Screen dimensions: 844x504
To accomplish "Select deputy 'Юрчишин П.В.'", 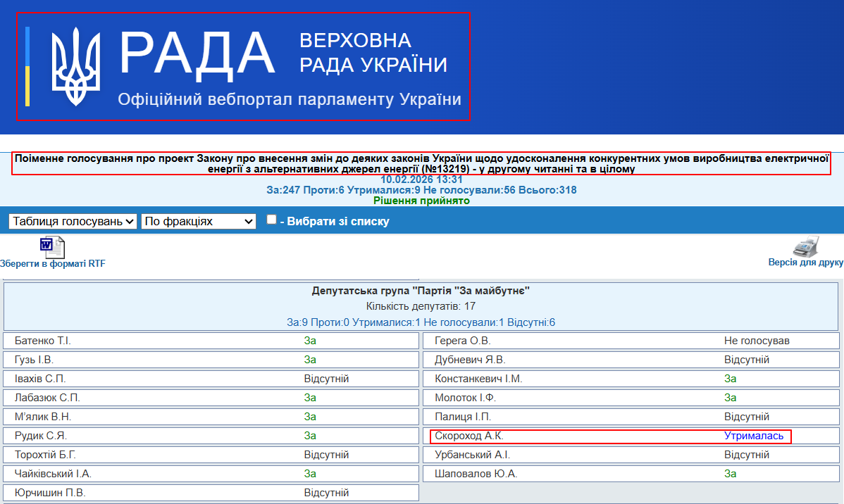I will [x=50, y=493].
